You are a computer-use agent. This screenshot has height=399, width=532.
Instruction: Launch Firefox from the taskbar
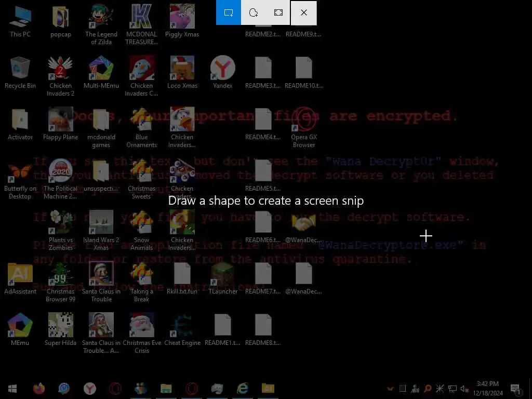pos(38,389)
